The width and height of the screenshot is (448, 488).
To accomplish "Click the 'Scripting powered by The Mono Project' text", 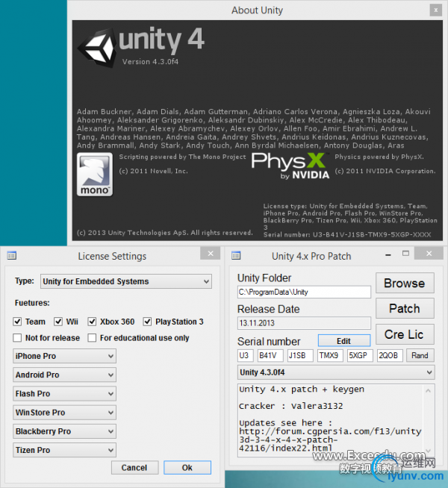I will (182, 157).
